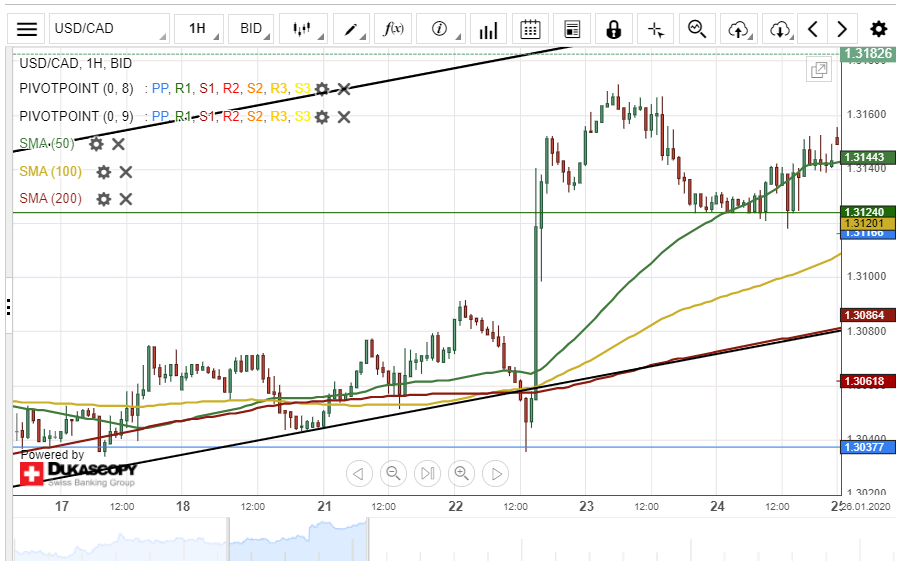Open the f(x) indicators menu
Screen dimensions: 906x570
point(393,29)
